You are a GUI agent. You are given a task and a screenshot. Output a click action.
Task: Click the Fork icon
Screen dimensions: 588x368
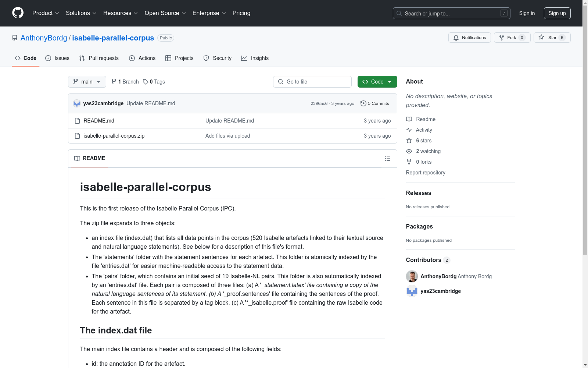tap(502, 38)
